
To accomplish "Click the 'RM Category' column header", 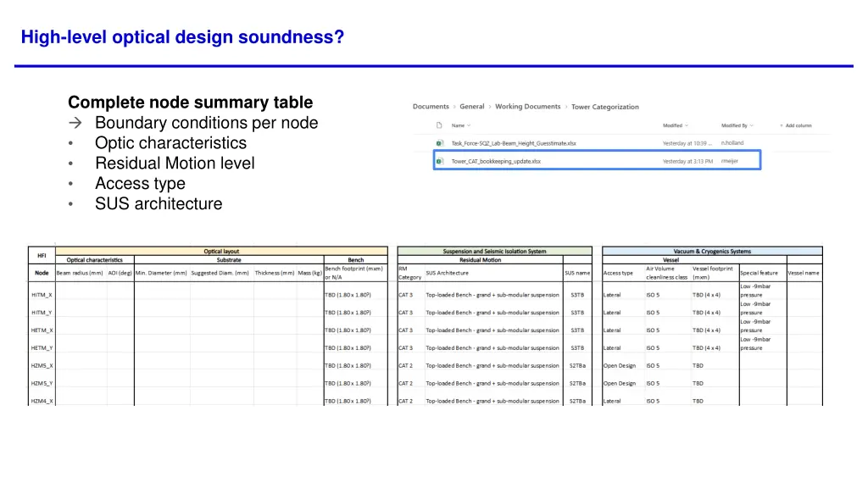I will (410, 273).
